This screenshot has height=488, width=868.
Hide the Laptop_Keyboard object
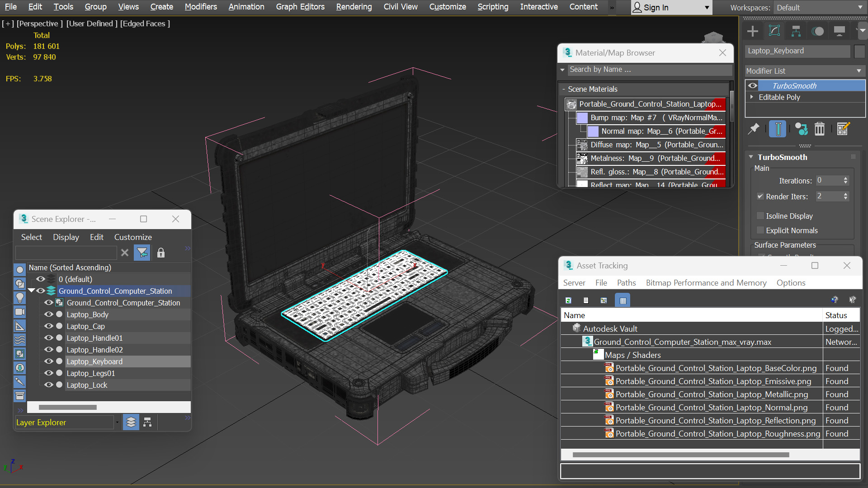tap(48, 361)
